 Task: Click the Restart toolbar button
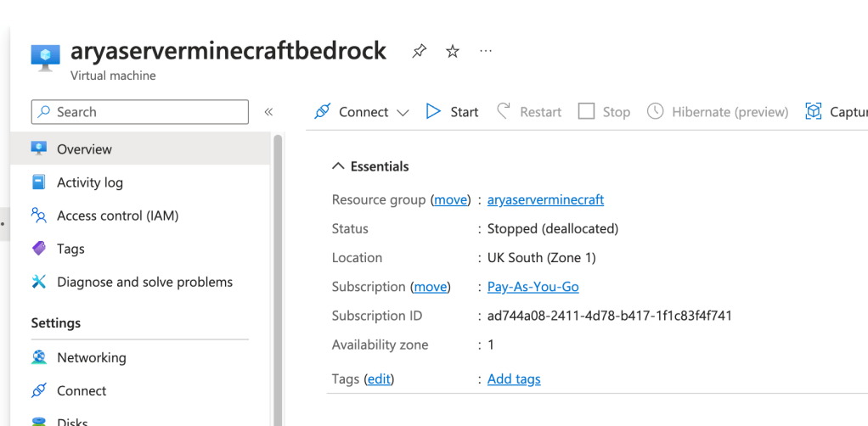tap(528, 112)
